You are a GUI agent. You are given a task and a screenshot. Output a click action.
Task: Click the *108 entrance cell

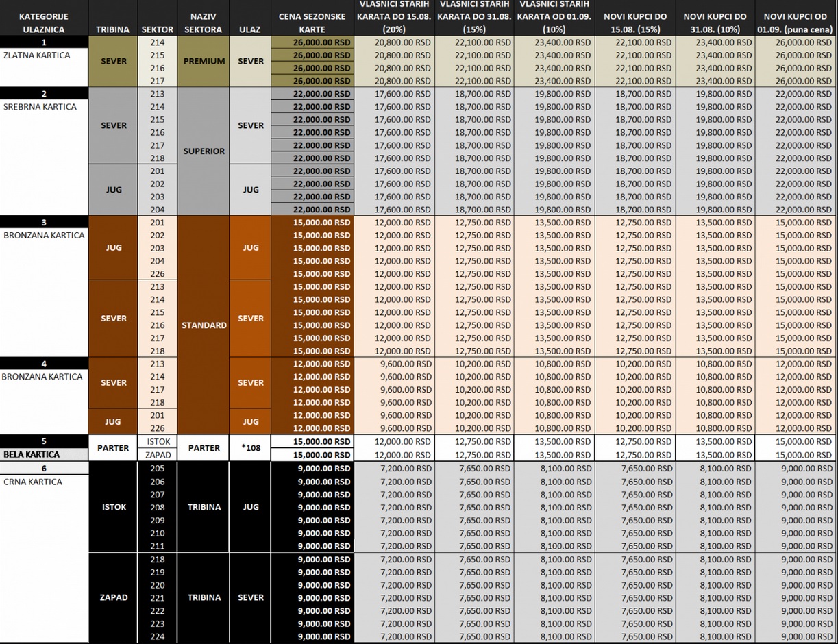(x=250, y=448)
